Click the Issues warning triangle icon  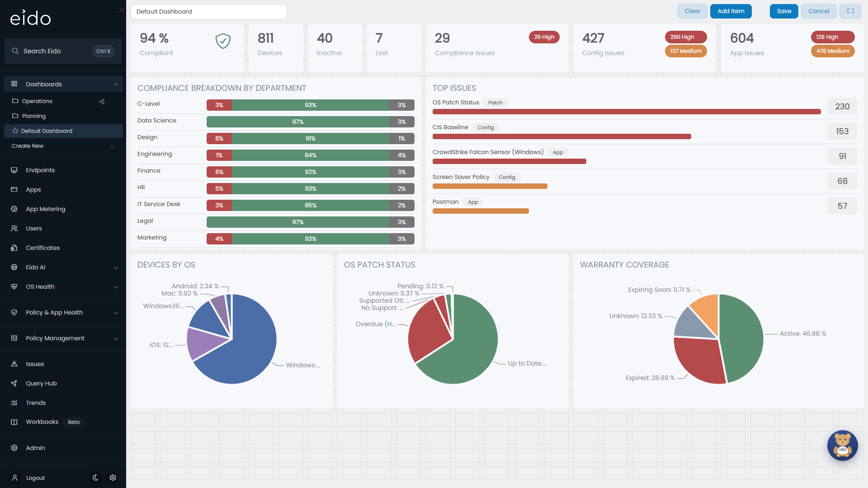coord(14,364)
